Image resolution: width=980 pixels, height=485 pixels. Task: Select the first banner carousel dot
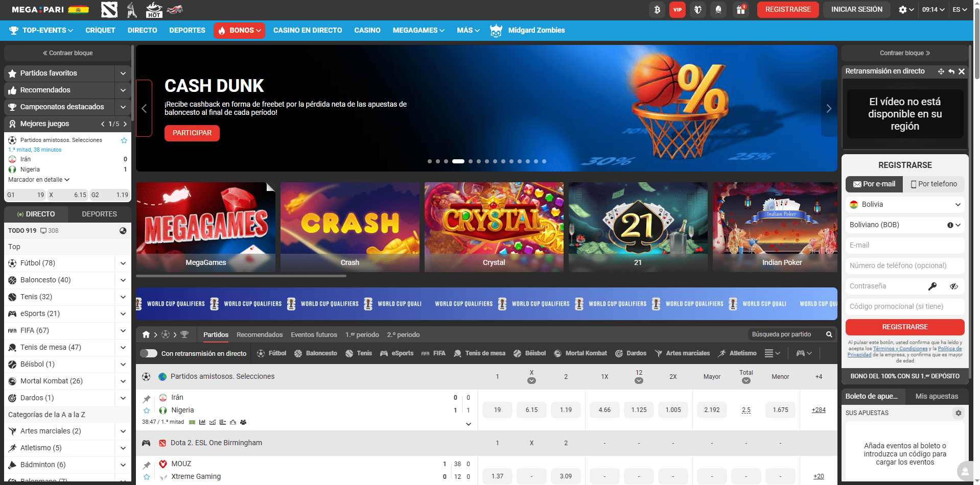click(430, 161)
